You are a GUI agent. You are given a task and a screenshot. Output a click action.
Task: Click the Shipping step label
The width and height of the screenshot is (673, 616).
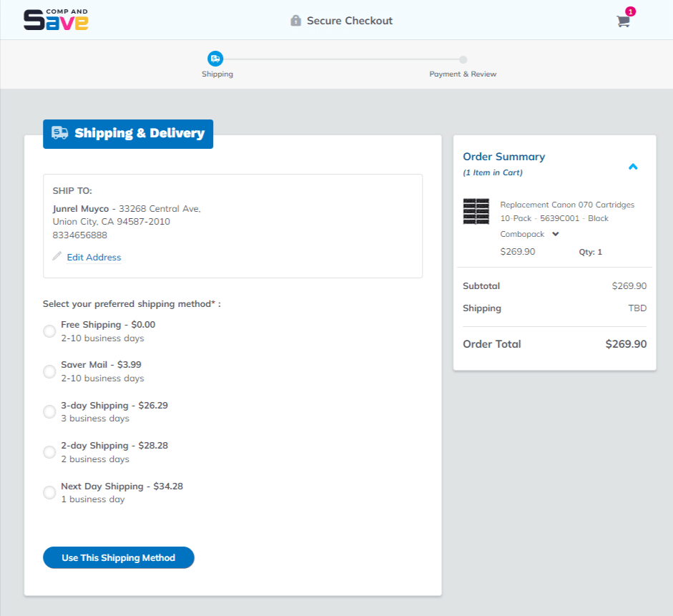click(217, 74)
